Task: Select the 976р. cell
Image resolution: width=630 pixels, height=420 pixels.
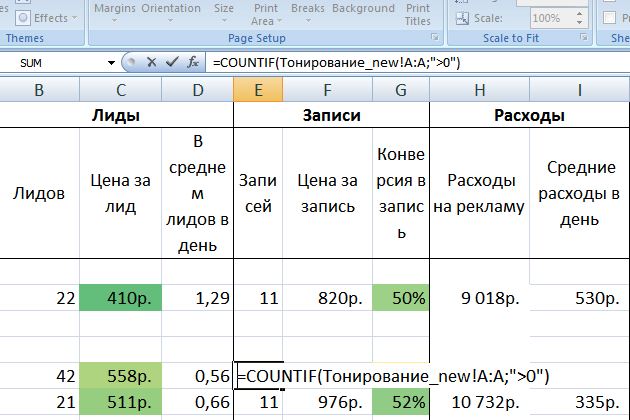Action: tap(327, 402)
